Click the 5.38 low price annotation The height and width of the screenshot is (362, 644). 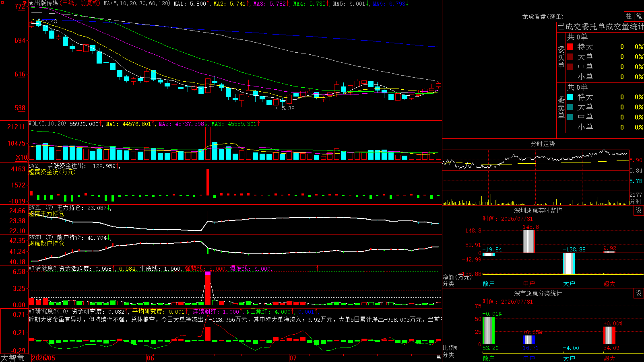(285, 108)
